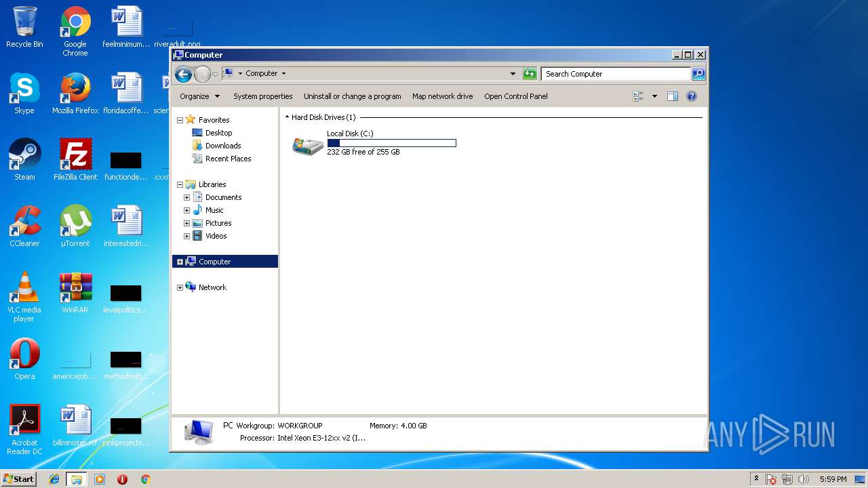Expand the Documents library node

[186, 197]
